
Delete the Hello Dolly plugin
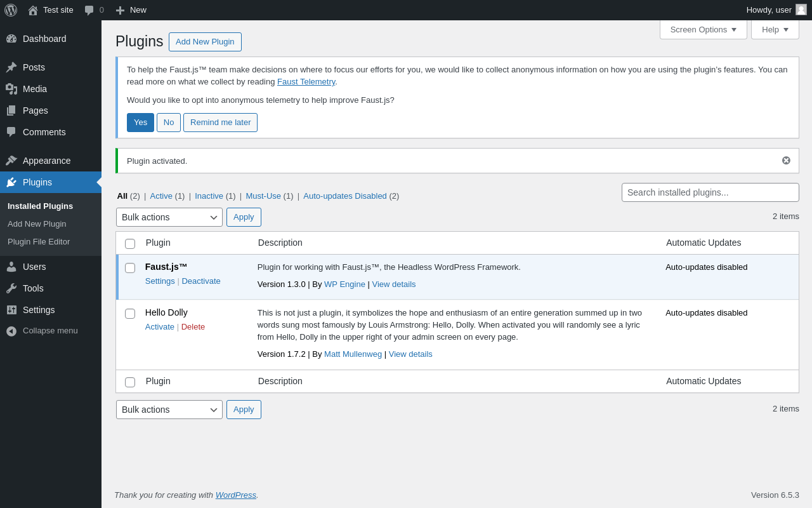point(193,327)
